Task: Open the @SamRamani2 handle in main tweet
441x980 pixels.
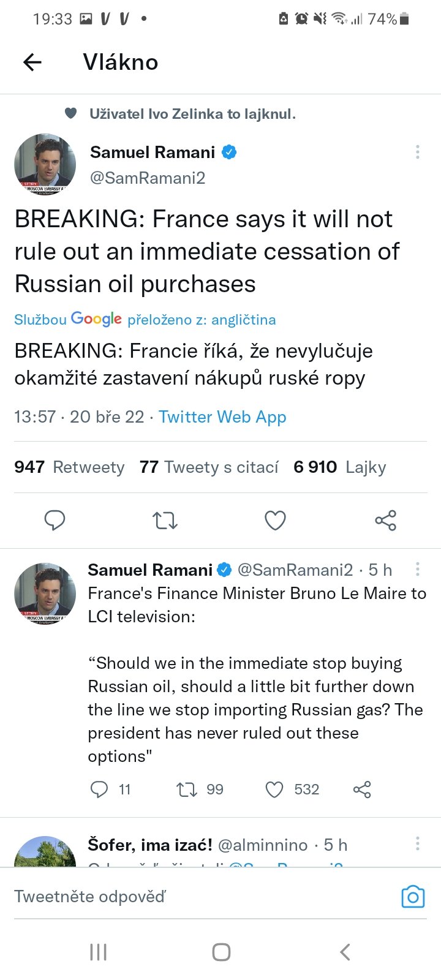Action: (x=148, y=178)
